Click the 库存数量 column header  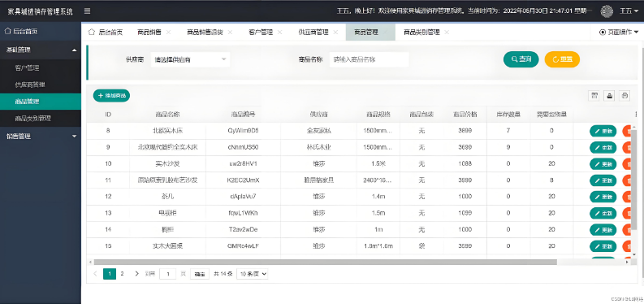click(x=508, y=115)
